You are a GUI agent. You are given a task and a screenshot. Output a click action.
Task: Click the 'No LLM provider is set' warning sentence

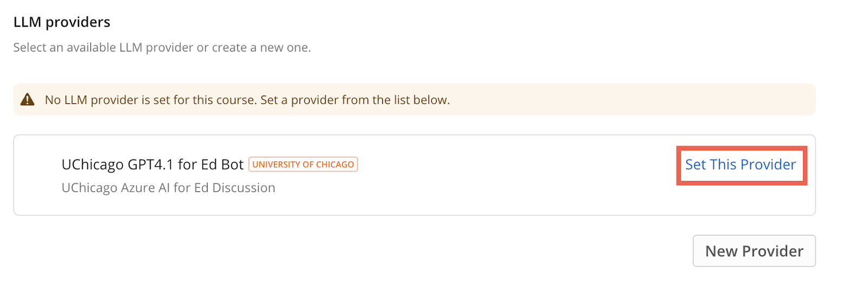151,100
